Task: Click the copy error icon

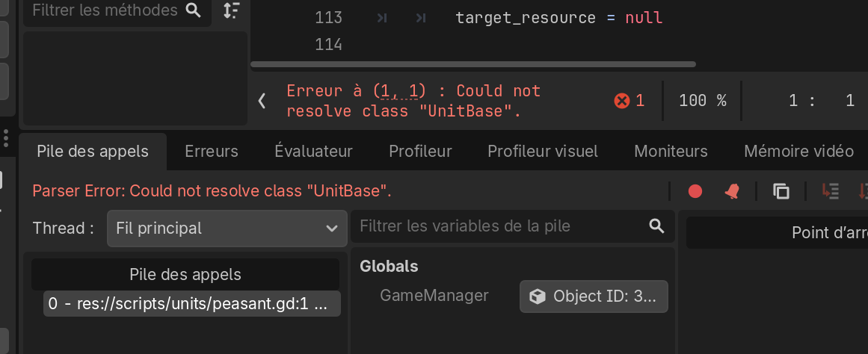Action: [x=781, y=191]
